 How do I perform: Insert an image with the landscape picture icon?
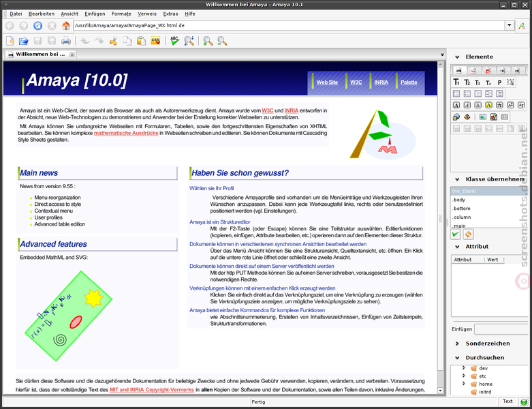click(x=482, y=117)
